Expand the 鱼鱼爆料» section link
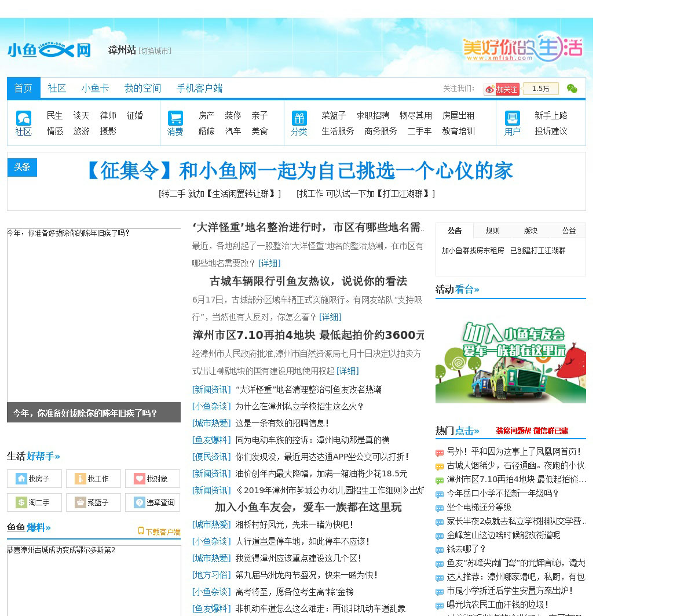 (x=29, y=527)
